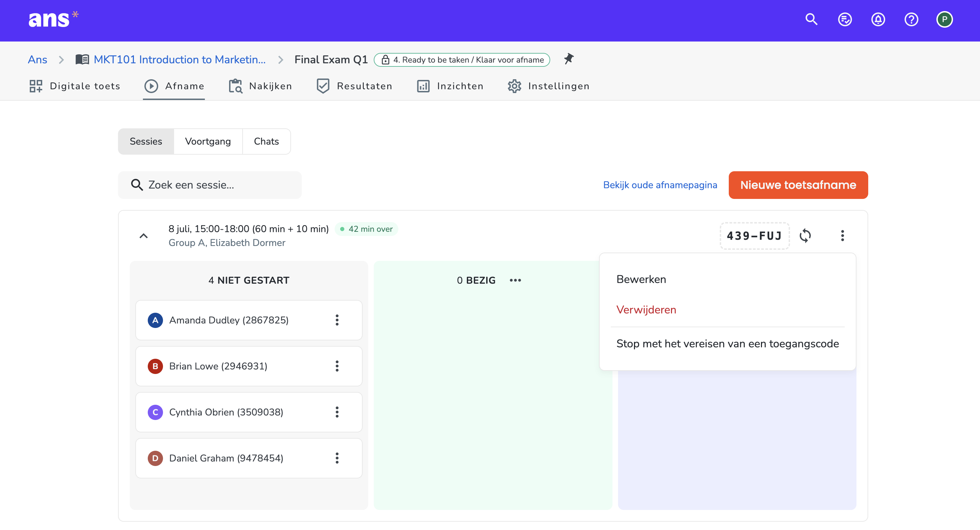The height and width of the screenshot is (530, 980).
Task: Select Bewerken in the session menu
Action: [641, 280]
